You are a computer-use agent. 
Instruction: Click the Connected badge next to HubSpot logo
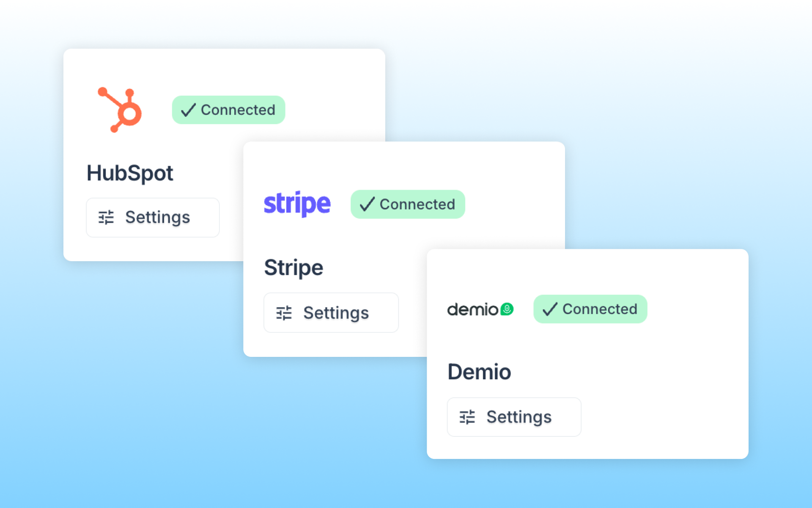228,110
